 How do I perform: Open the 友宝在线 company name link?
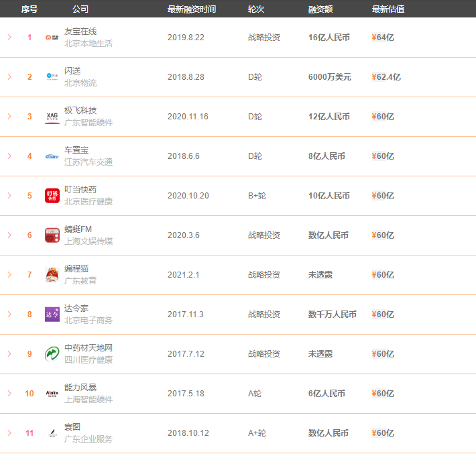point(80,32)
